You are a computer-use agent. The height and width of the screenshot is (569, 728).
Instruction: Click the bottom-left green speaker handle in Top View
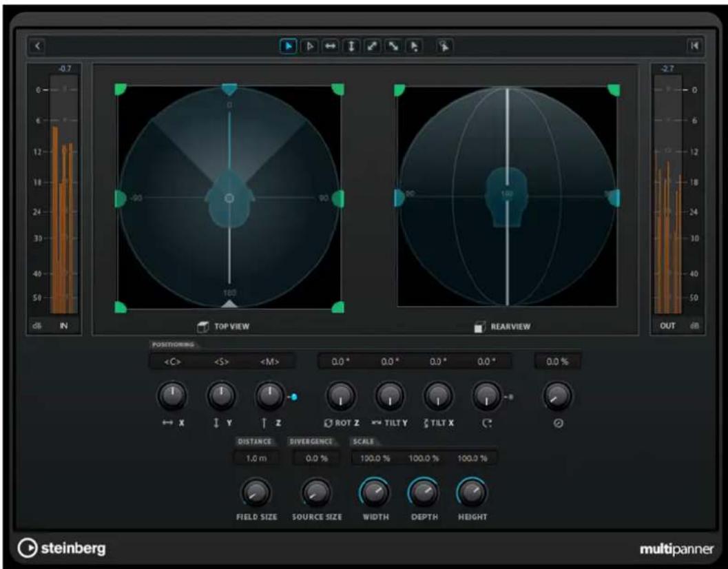[x=121, y=307]
